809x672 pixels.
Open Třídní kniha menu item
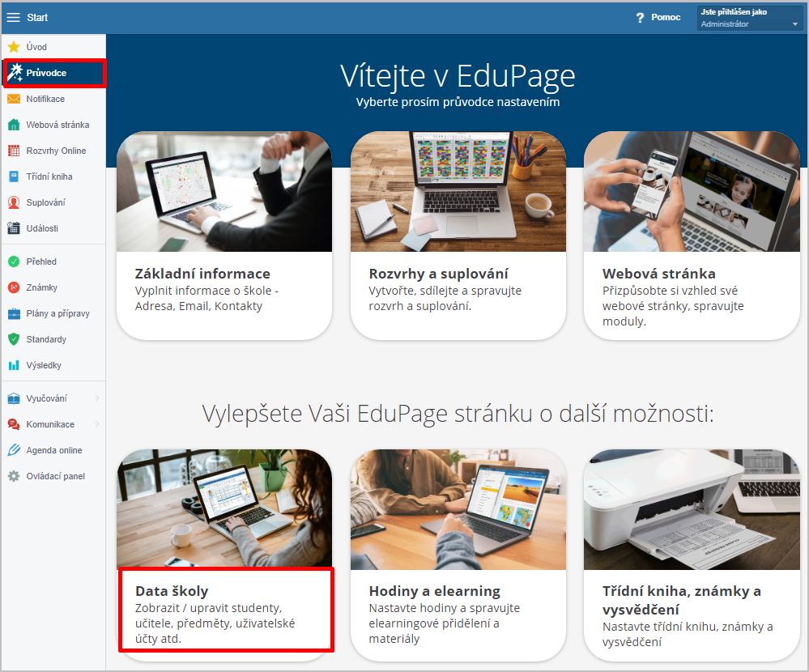(x=49, y=177)
